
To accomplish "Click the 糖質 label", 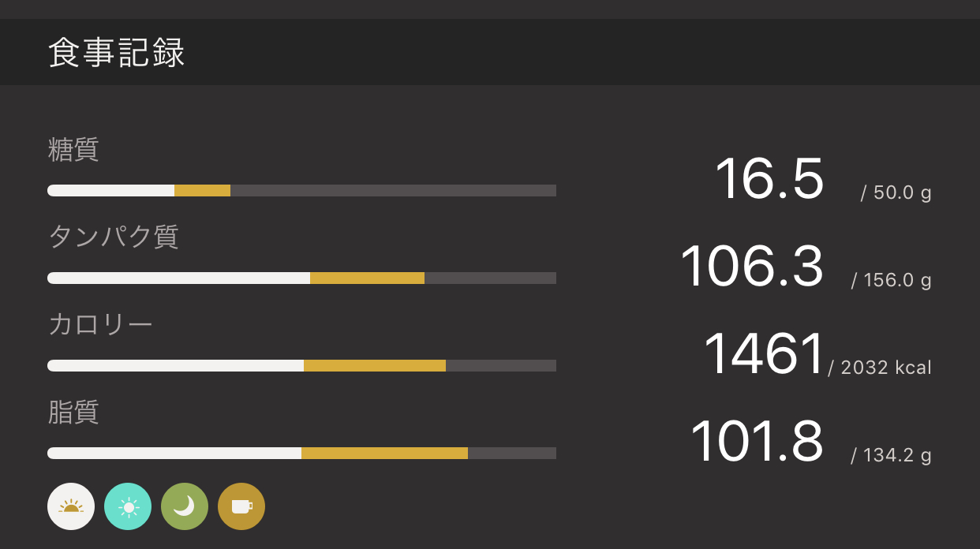I will point(73,149).
